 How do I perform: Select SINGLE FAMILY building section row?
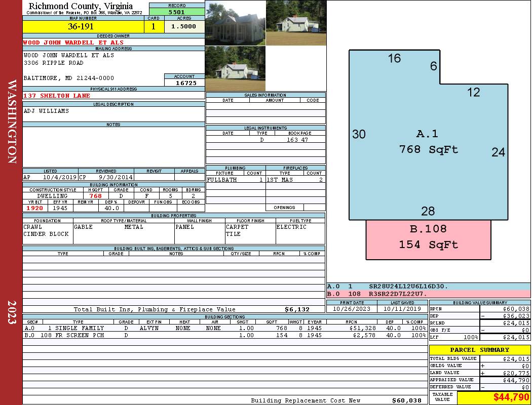coord(224,328)
